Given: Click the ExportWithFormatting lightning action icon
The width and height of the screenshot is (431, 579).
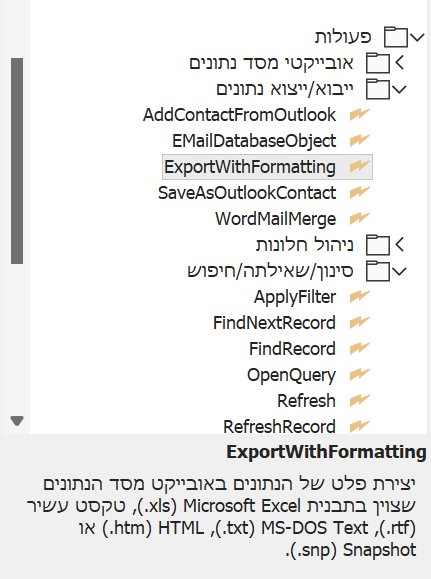Looking at the screenshot, I should click(359, 167).
